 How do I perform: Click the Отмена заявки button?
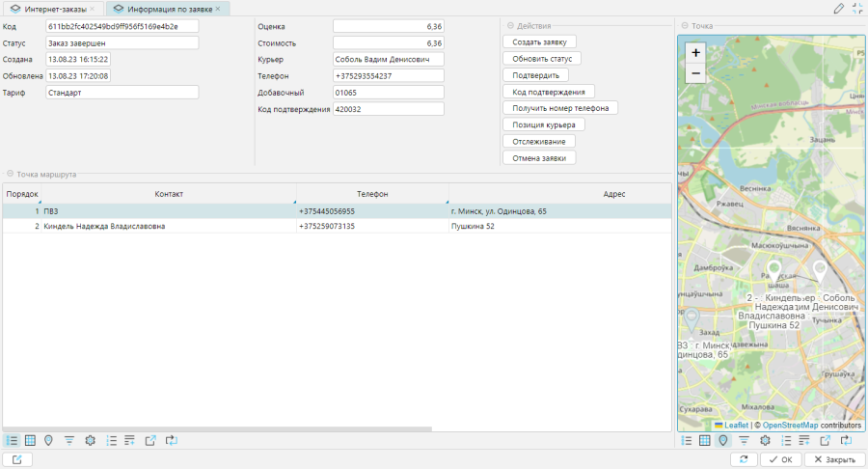(x=539, y=158)
